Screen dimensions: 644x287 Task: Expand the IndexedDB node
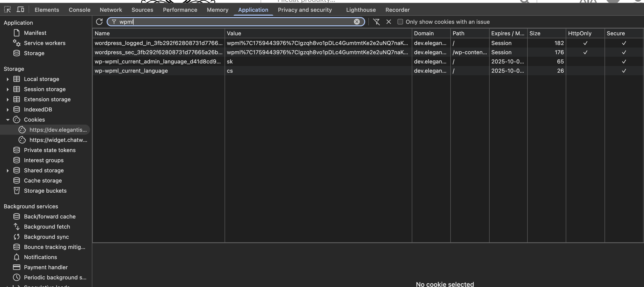tap(7, 110)
